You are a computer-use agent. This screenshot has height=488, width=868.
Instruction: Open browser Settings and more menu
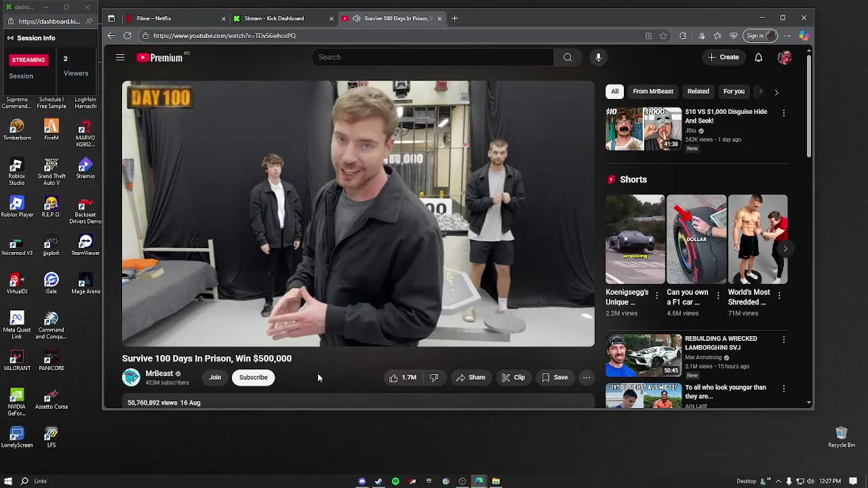(787, 36)
